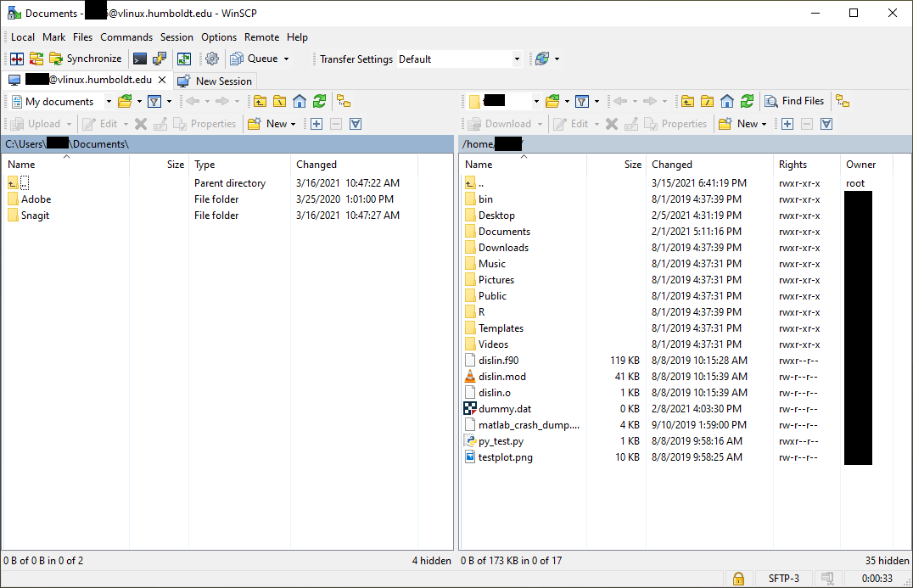
Task: Open the Queue dropdown arrow
Action: tap(286, 59)
